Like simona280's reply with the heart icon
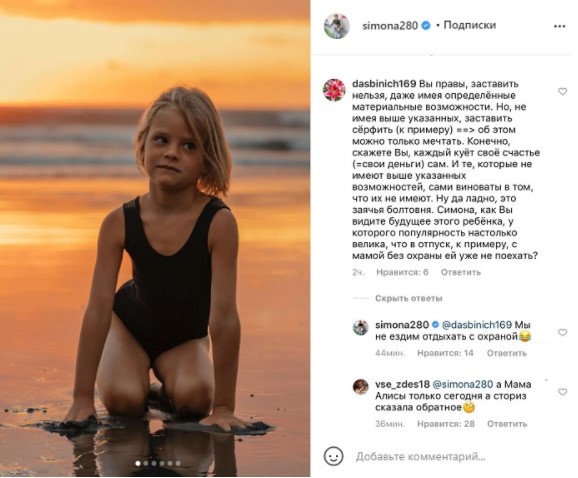578x478 pixels. tap(562, 332)
